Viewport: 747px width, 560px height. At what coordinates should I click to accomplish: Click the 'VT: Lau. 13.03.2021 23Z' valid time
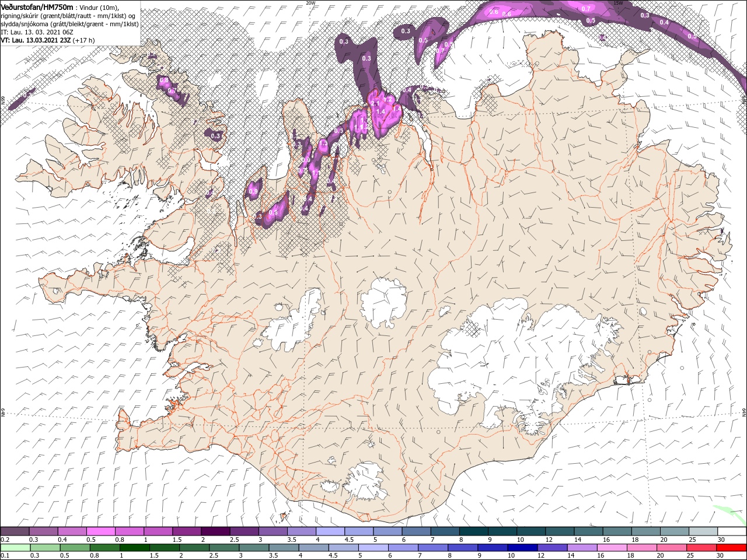(x=36, y=40)
